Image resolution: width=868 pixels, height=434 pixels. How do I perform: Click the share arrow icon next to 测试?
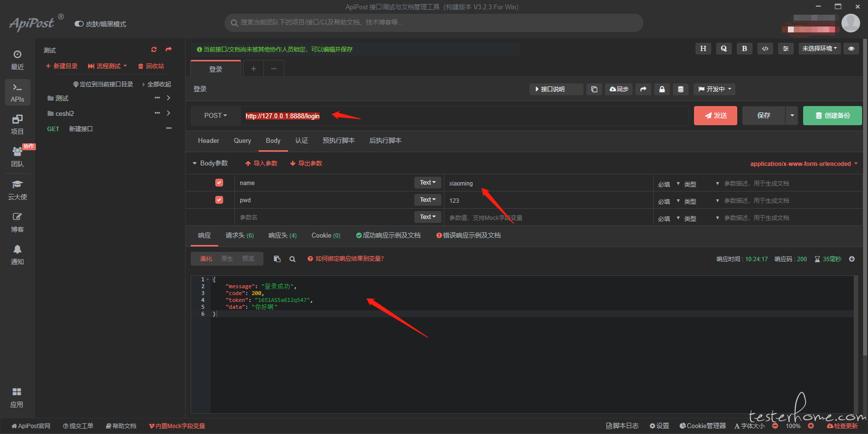point(169,50)
